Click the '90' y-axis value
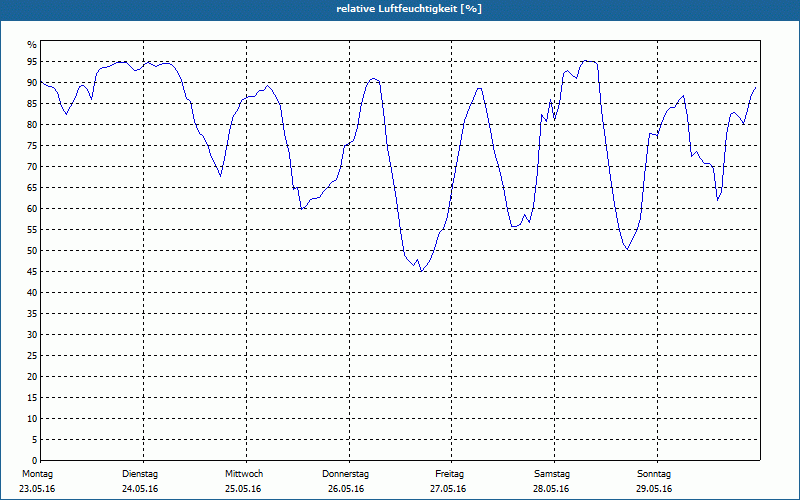Image resolution: width=800 pixels, height=500 pixels. click(x=32, y=83)
